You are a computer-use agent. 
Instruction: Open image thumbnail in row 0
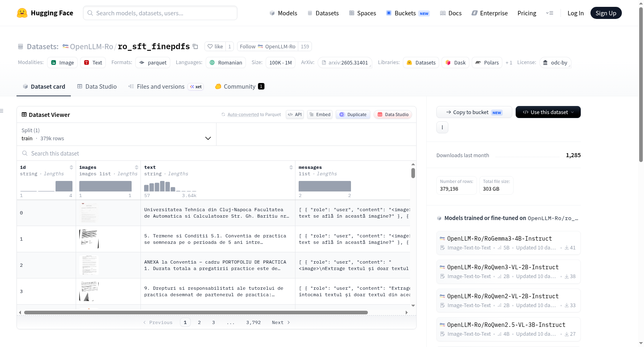(x=89, y=212)
